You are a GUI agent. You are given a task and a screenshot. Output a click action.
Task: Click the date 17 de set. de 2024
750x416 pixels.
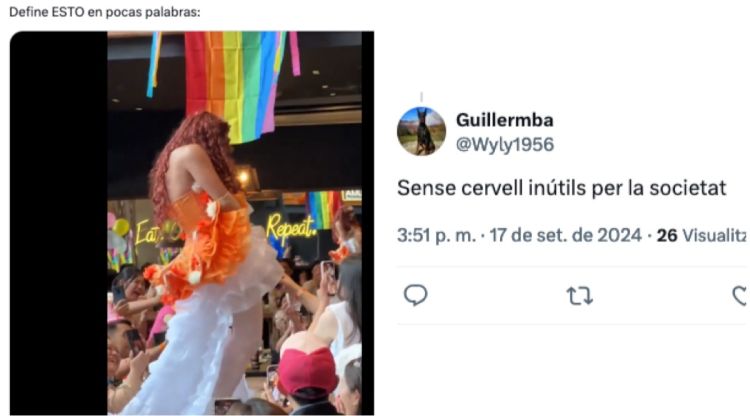(x=565, y=235)
